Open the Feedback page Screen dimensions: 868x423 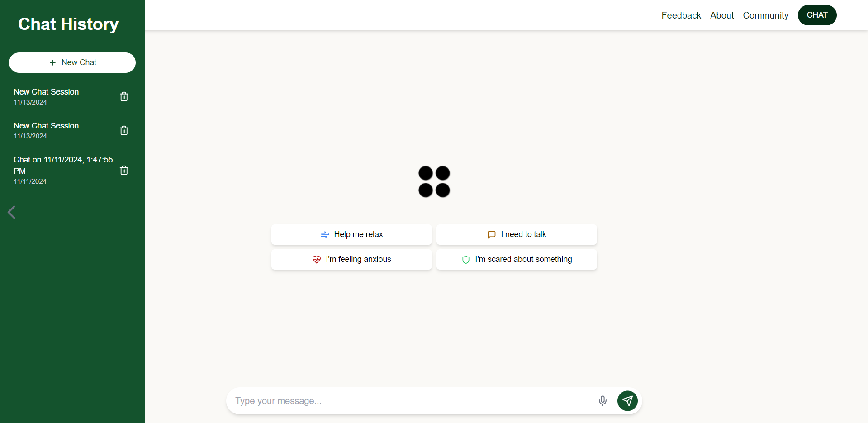click(x=681, y=15)
